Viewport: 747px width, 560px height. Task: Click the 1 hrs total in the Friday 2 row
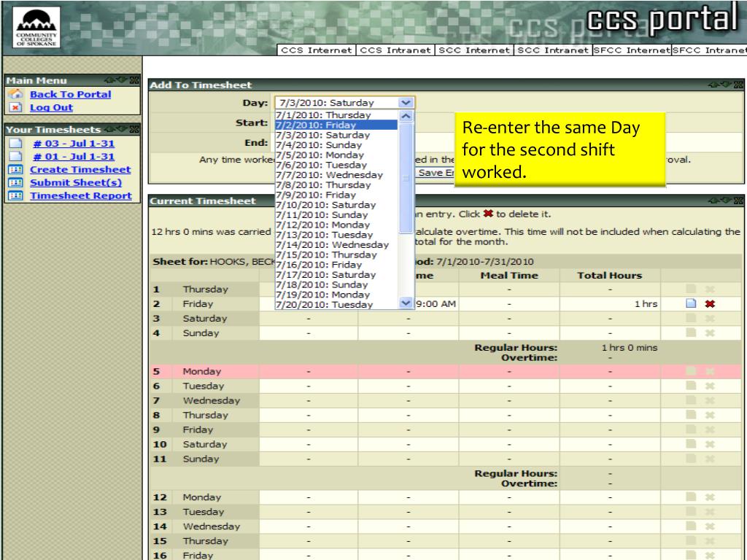[646, 304]
